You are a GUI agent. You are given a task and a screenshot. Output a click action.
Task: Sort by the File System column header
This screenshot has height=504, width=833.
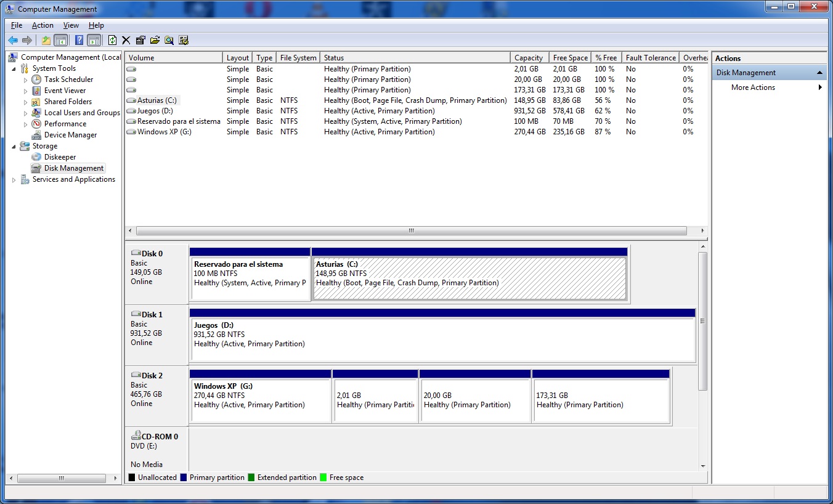pos(298,57)
